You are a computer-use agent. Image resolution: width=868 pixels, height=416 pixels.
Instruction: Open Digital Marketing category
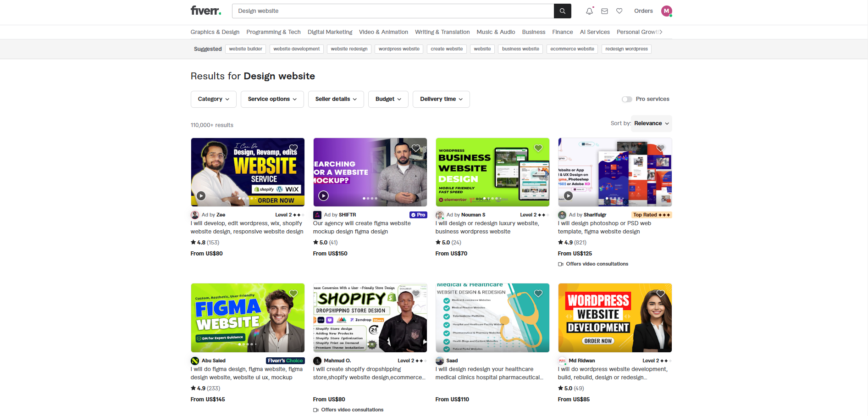pyautogui.click(x=330, y=32)
